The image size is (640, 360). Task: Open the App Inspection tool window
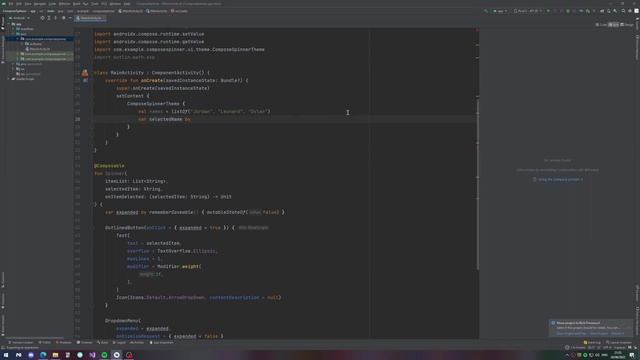(162, 342)
